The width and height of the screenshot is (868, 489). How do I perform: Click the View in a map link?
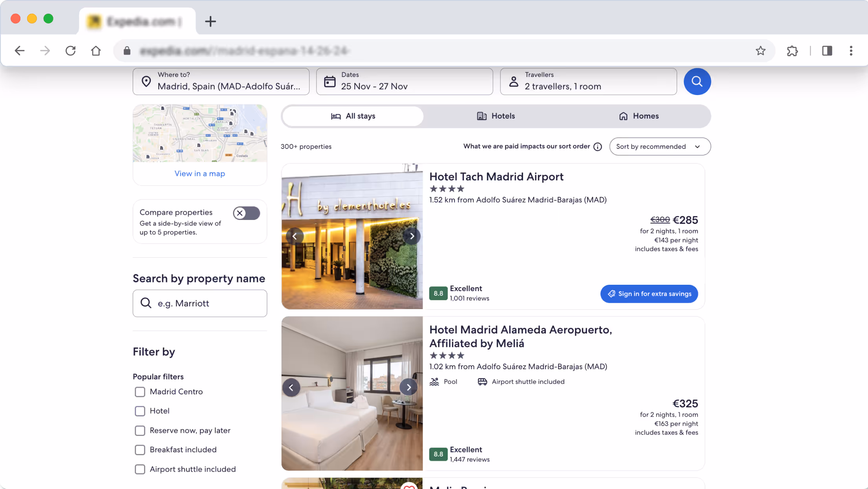click(x=200, y=173)
